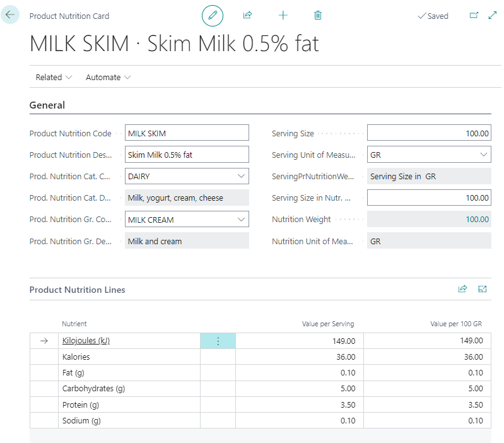Expand the Serving Unit of Measure dropdown
504x443 pixels.
(x=483, y=155)
